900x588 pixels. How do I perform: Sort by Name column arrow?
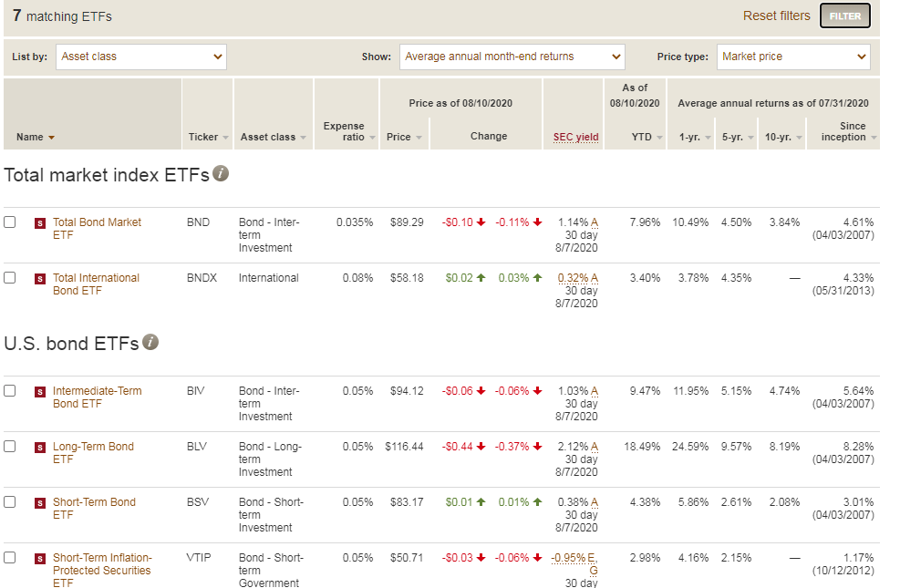coord(52,138)
